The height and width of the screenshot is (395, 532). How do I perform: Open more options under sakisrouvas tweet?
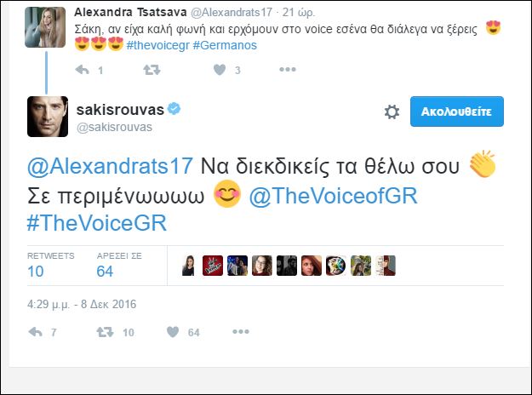(x=241, y=331)
